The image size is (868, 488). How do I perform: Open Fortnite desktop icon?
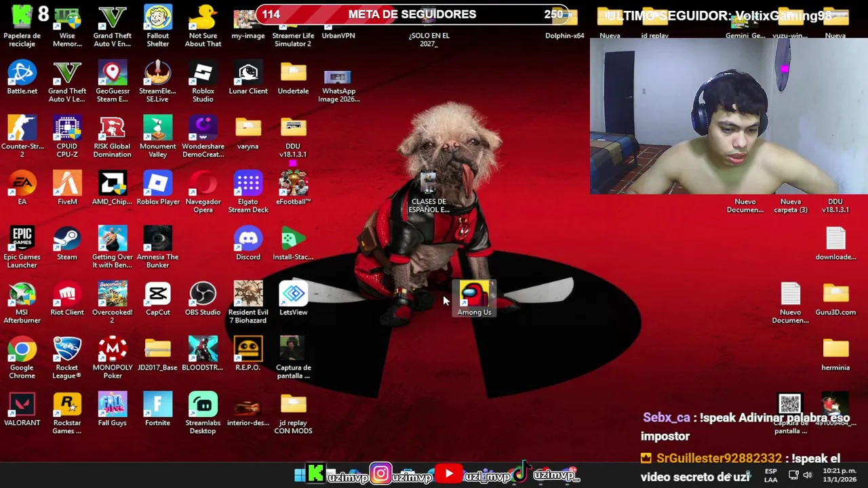click(157, 409)
